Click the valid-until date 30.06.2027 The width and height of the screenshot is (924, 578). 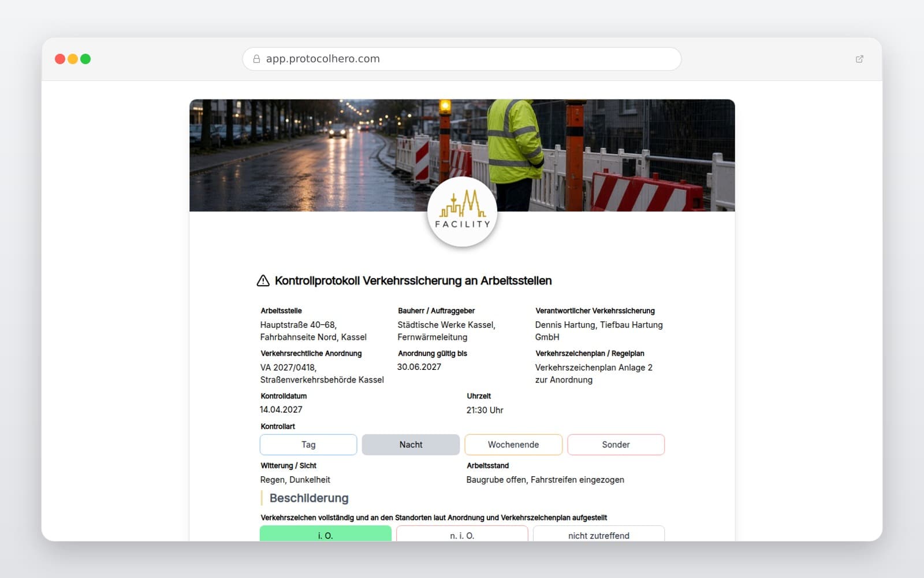pos(419,367)
